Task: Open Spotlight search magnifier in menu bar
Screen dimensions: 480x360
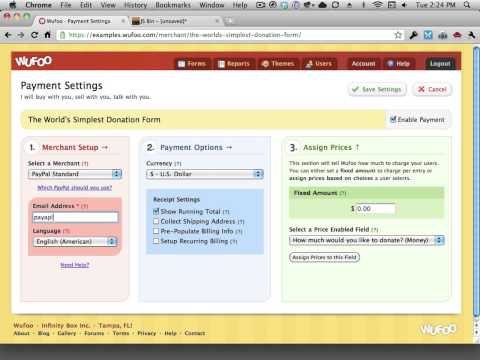Action: [x=467, y=5]
